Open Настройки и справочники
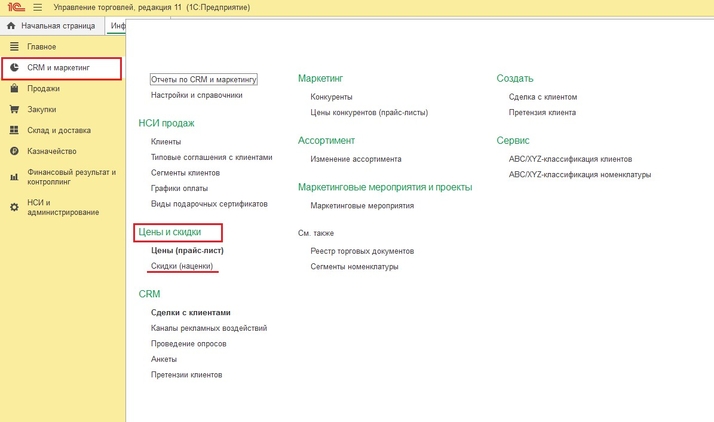The image size is (714, 422). (197, 95)
